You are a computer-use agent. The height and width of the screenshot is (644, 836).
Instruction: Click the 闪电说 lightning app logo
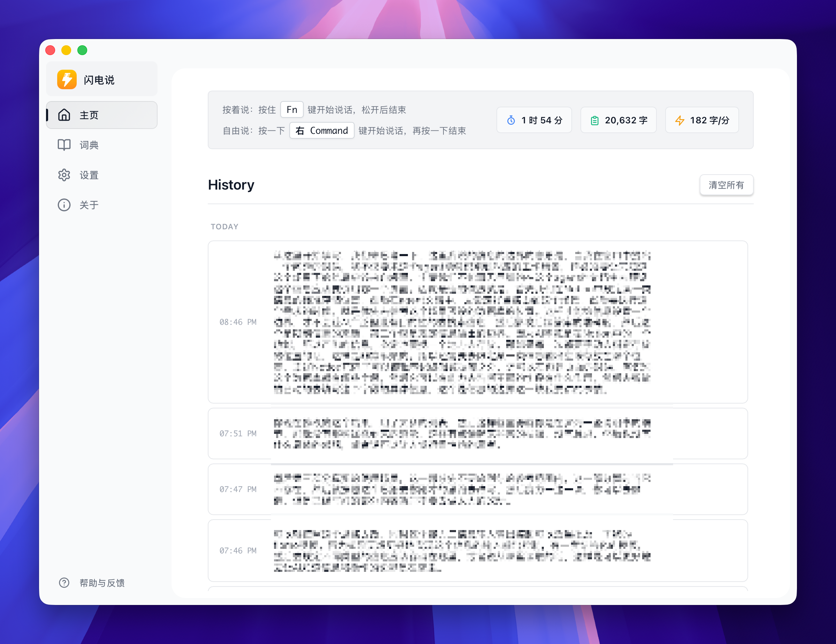67,79
